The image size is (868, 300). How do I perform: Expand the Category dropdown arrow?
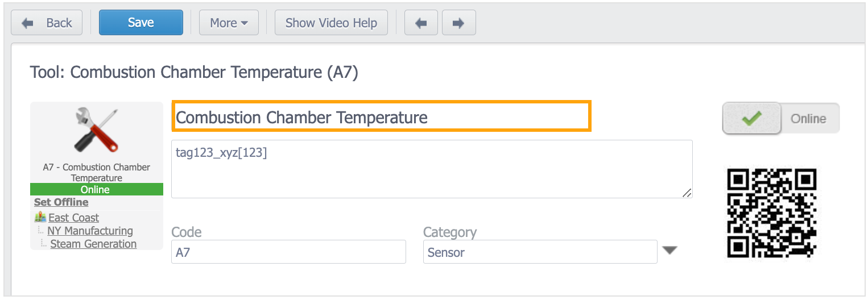click(x=669, y=251)
